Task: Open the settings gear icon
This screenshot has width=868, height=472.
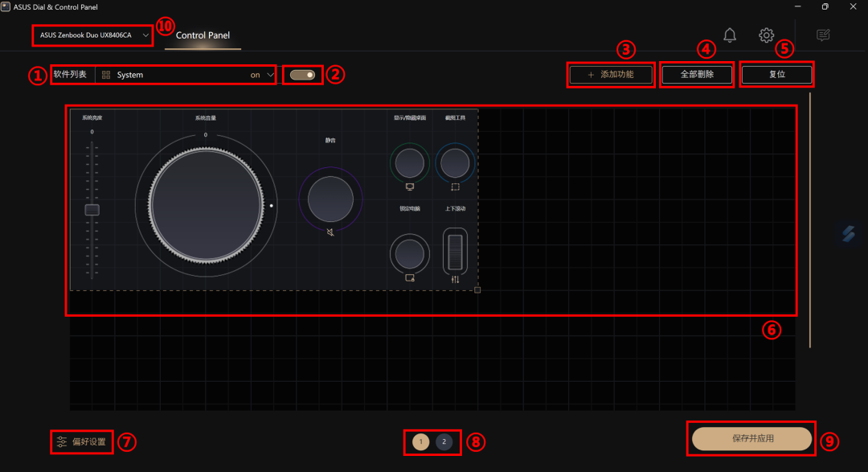Action: pos(766,35)
